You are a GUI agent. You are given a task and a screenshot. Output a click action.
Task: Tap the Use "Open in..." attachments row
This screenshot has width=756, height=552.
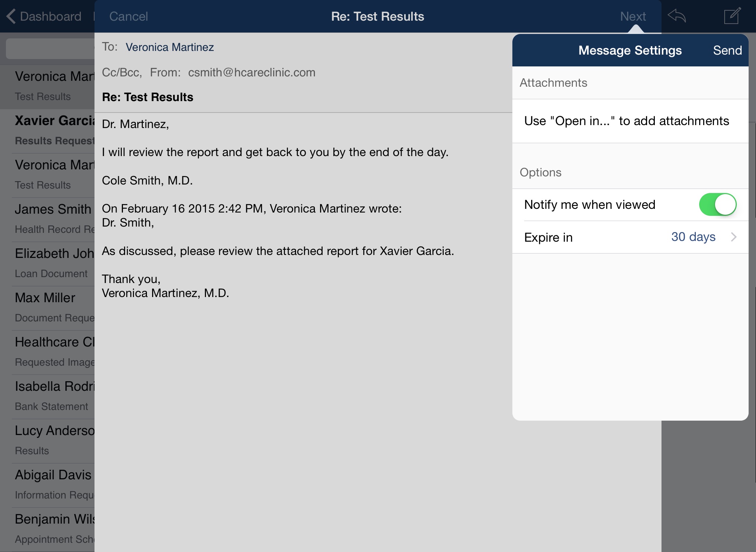click(626, 121)
